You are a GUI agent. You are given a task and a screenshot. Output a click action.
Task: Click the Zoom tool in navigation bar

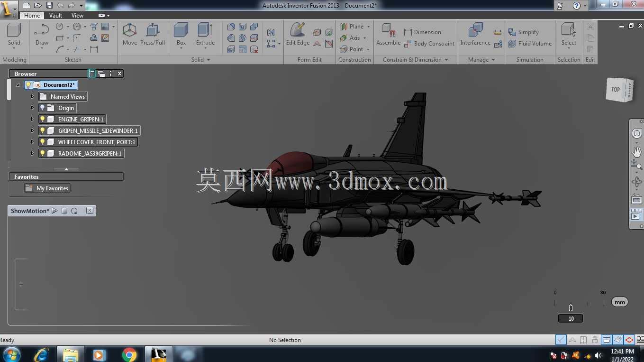tap(637, 165)
